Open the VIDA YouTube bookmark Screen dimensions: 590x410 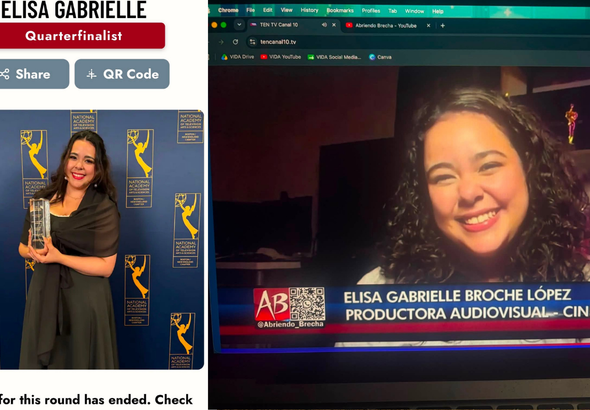pyautogui.click(x=281, y=57)
